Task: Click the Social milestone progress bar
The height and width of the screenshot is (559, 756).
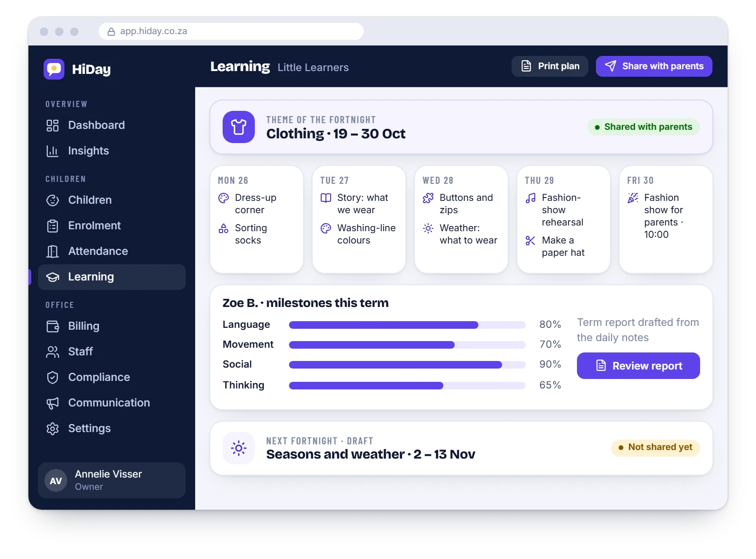Action: coord(407,365)
